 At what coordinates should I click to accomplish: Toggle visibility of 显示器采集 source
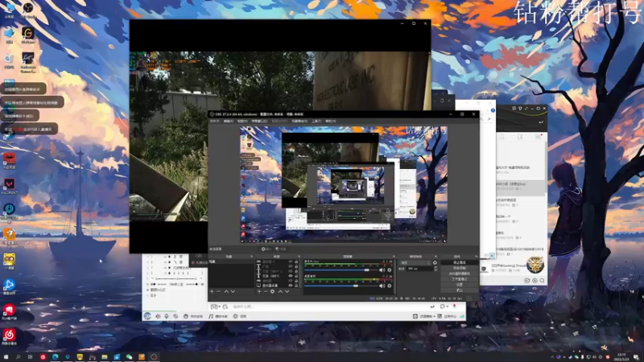coord(291,286)
